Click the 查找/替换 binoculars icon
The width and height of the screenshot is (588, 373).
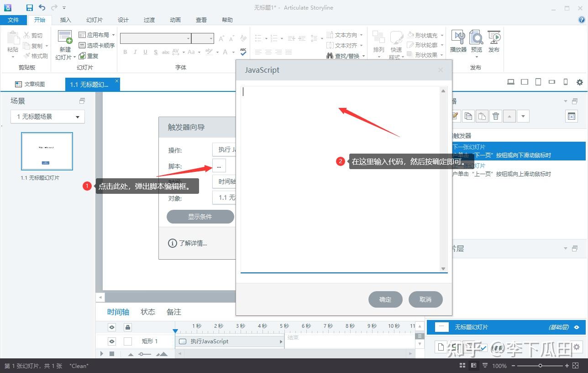(330, 56)
